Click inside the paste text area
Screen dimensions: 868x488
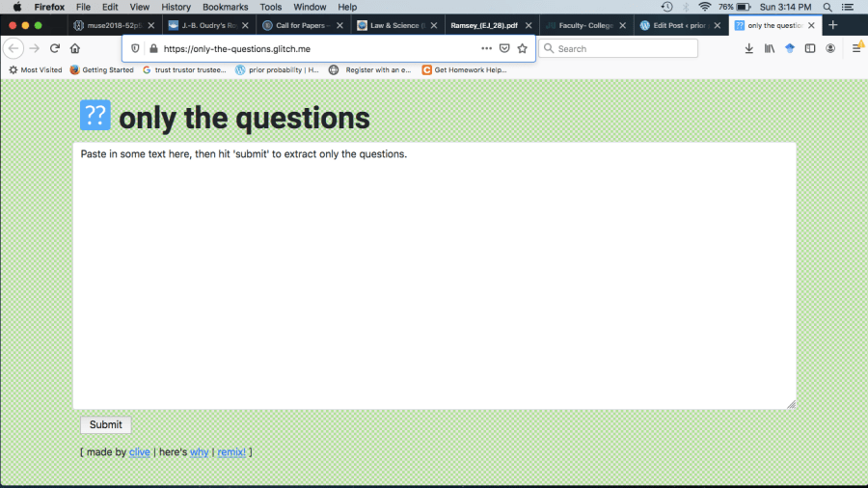(434, 275)
